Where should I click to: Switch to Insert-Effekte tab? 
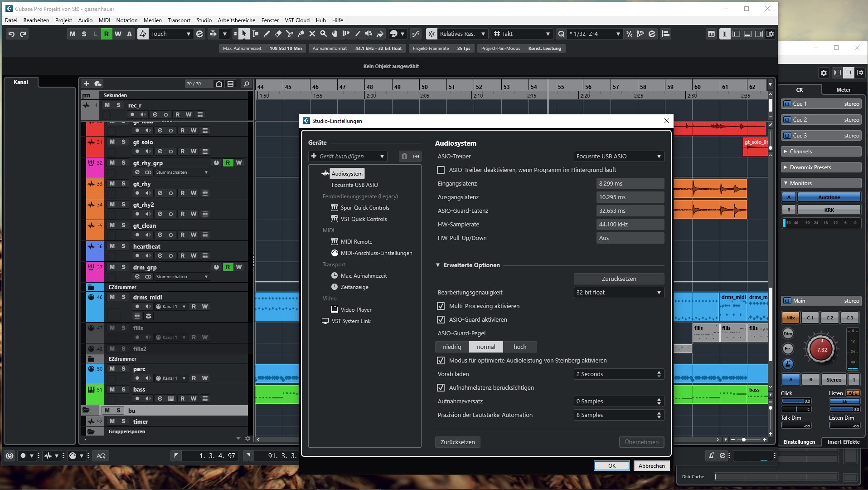844,442
